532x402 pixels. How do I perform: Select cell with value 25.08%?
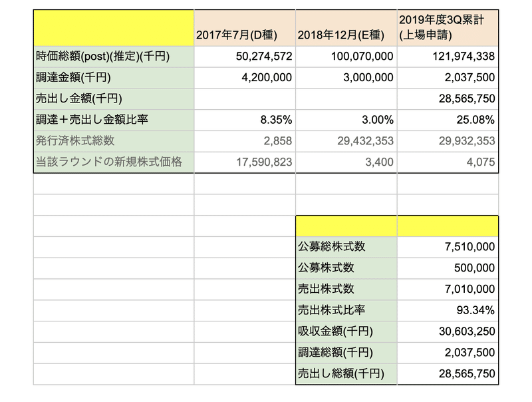[x=448, y=120]
